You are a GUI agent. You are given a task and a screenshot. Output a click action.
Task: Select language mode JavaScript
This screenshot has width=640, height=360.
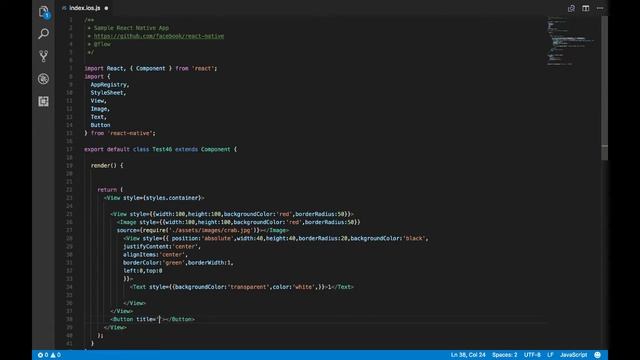[573, 355]
